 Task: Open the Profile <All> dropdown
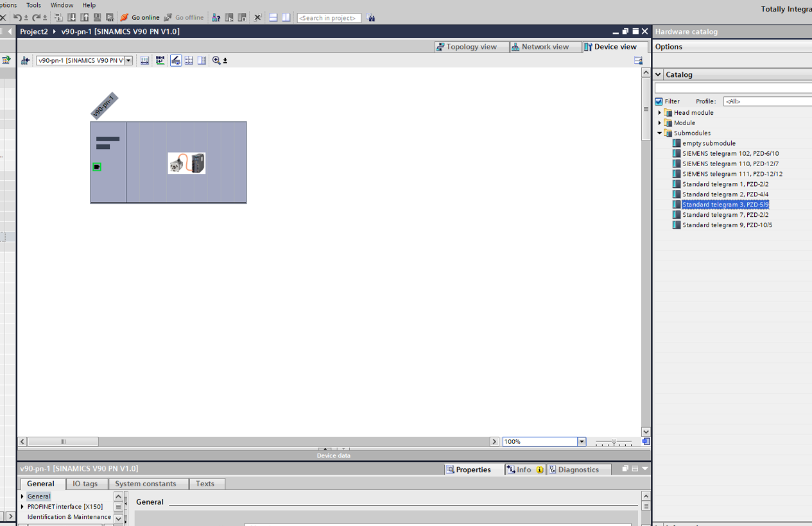click(x=768, y=101)
